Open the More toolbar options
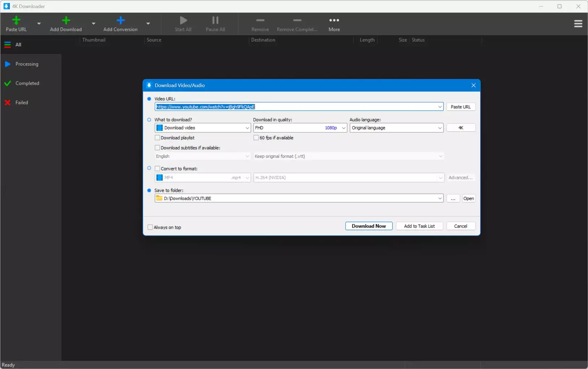 [x=334, y=24]
